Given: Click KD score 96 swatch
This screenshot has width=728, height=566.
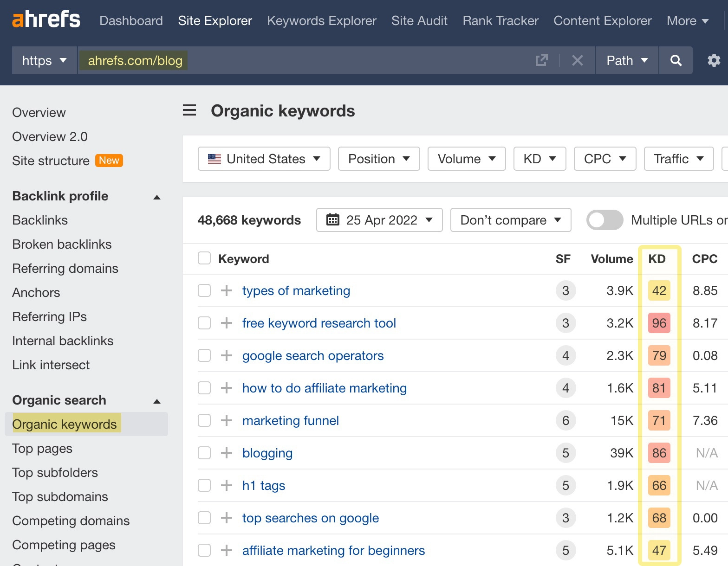Looking at the screenshot, I should 659,323.
